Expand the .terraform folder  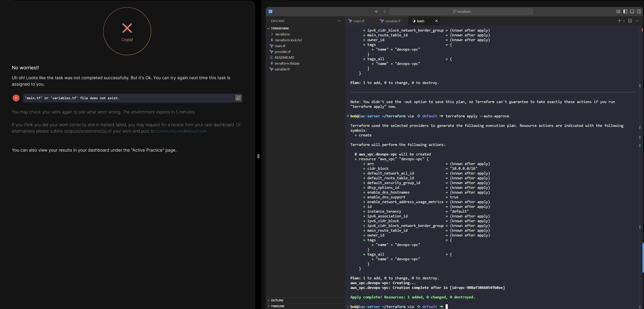pyautogui.click(x=282, y=34)
